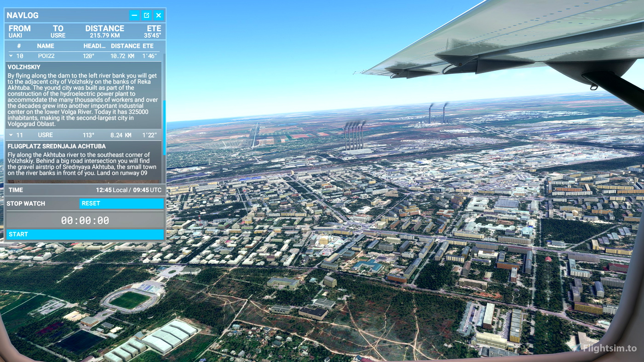Click the FROM UAKI departure field
This screenshot has width=644, height=362.
pos(19,31)
